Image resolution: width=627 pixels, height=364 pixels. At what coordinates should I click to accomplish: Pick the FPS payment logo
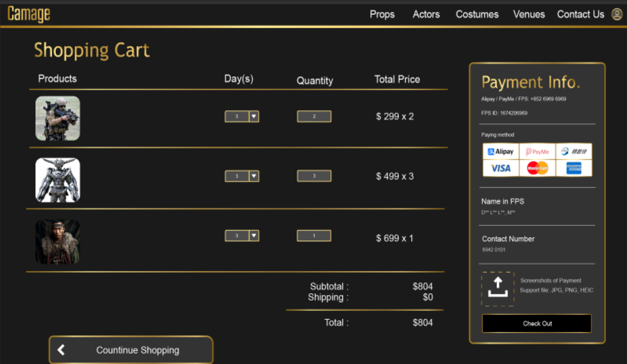pos(573,152)
